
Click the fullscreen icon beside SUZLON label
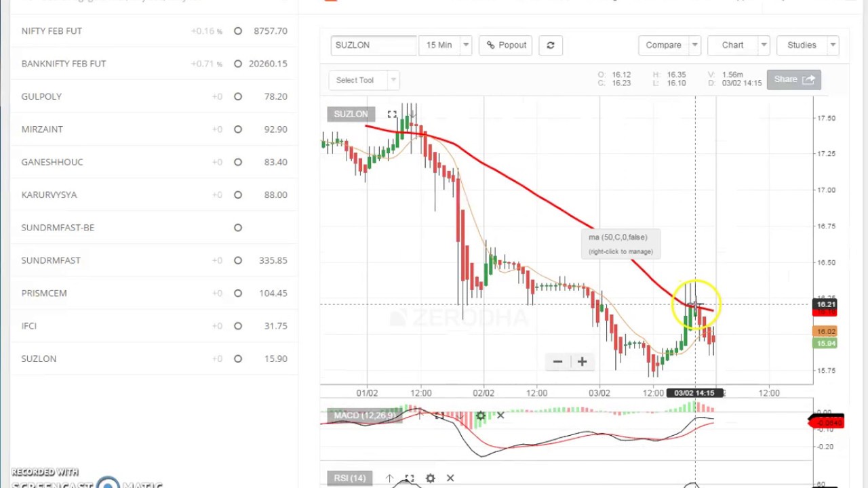392,115
